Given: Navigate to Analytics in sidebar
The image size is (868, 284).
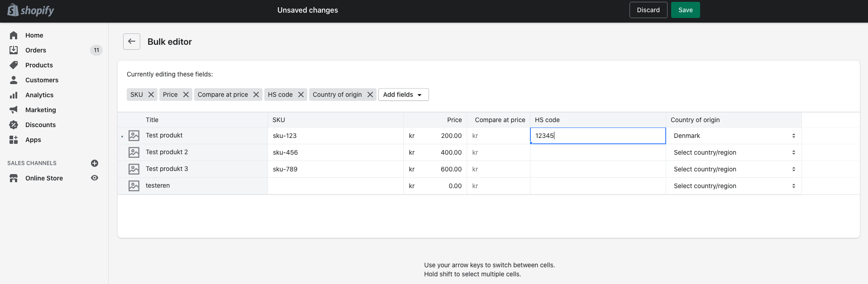Looking at the screenshot, I should [x=39, y=95].
